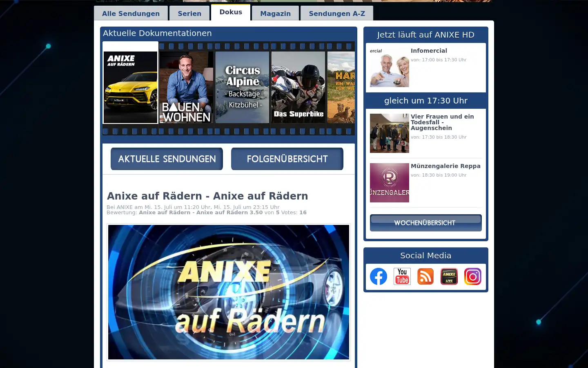
Task: Switch to Magazin tab
Action: [276, 13]
